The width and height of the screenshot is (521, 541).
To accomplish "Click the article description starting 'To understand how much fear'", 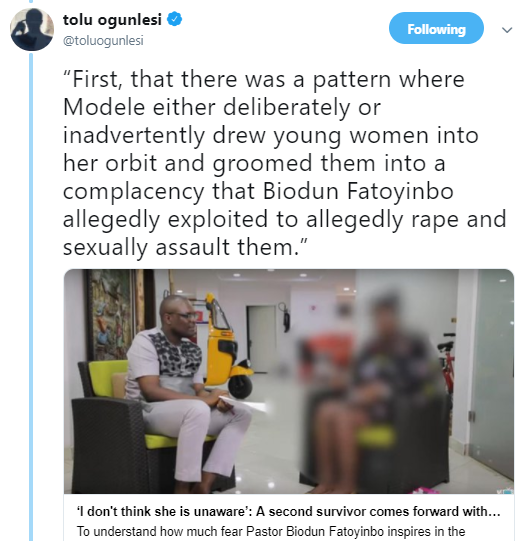I will coord(271,531).
